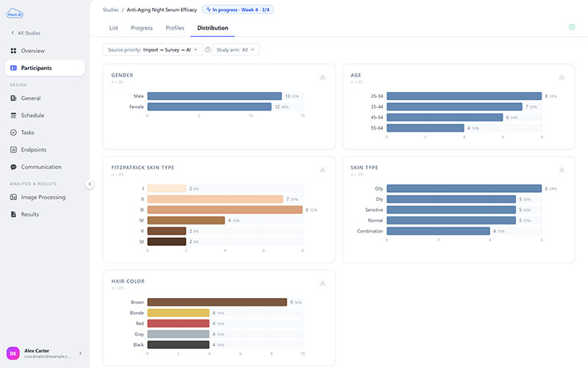Click the Black hair color bar

click(x=179, y=344)
